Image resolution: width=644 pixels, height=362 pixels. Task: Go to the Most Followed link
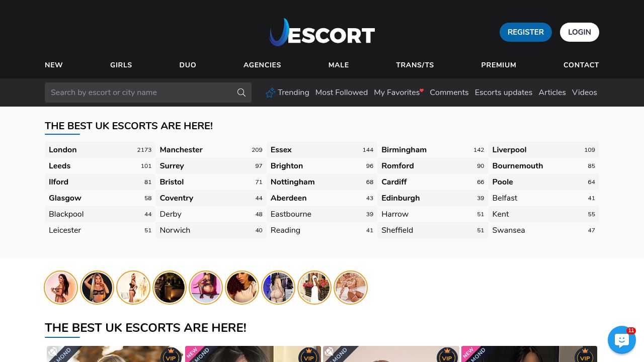pos(342,93)
